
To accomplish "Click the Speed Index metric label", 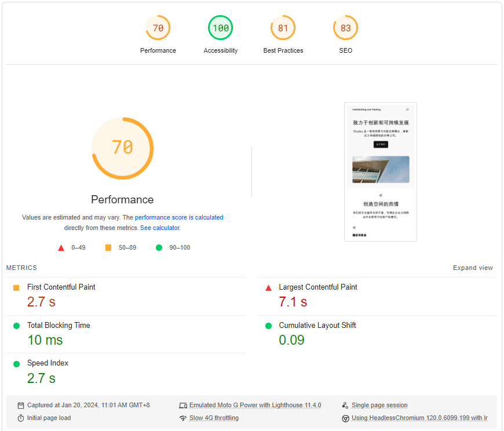I will point(48,363).
